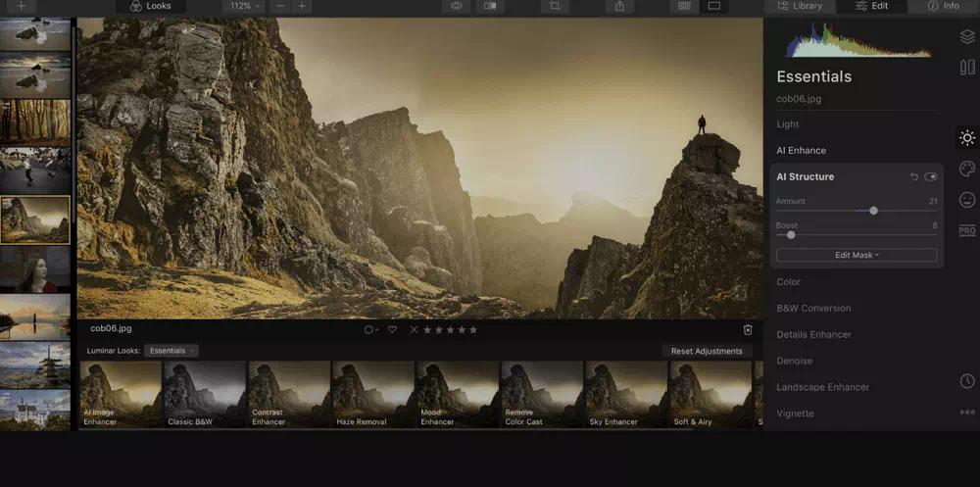Screen dimensions: 980x487
Task: Apply the Contrast Enhancer look
Action: click(289, 395)
